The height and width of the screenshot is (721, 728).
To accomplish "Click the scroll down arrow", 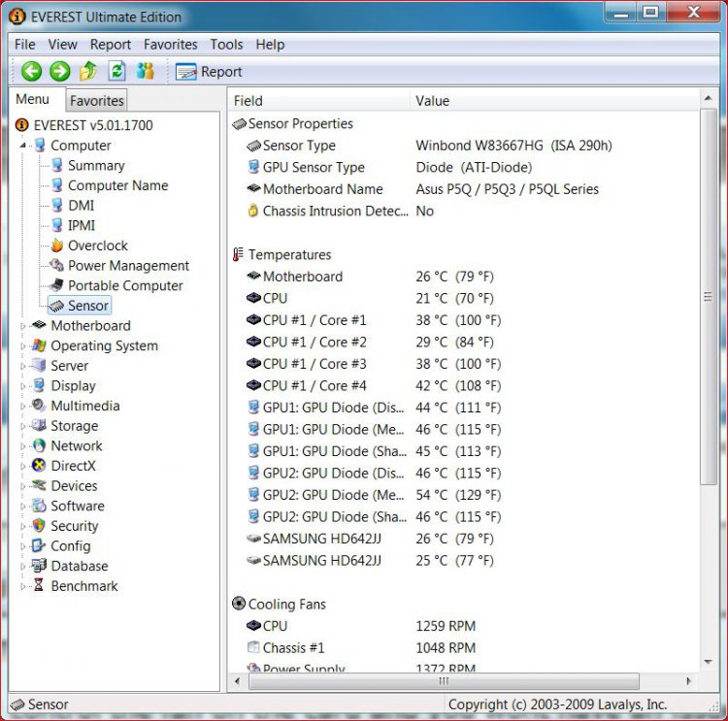I will [708, 662].
